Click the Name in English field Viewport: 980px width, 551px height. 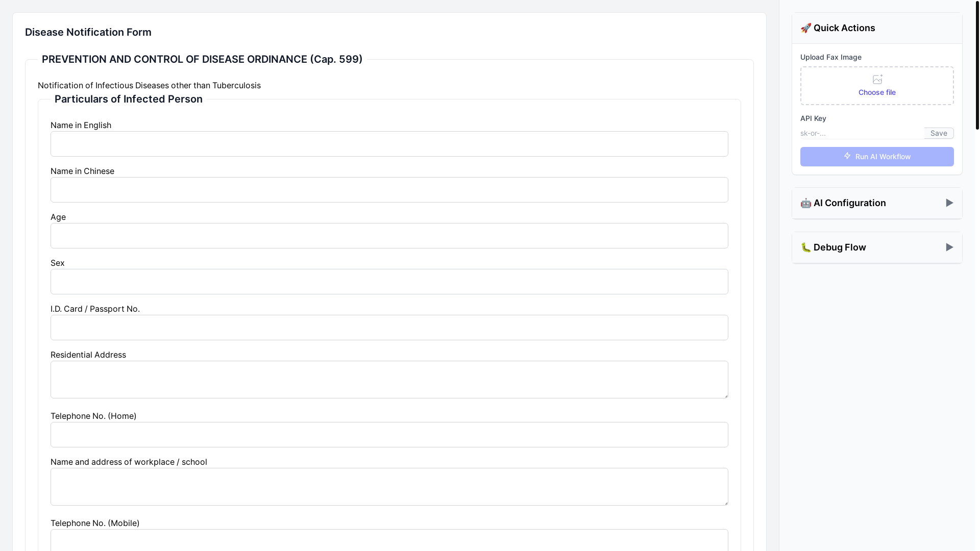pyautogui.click(x=389, y=144)
